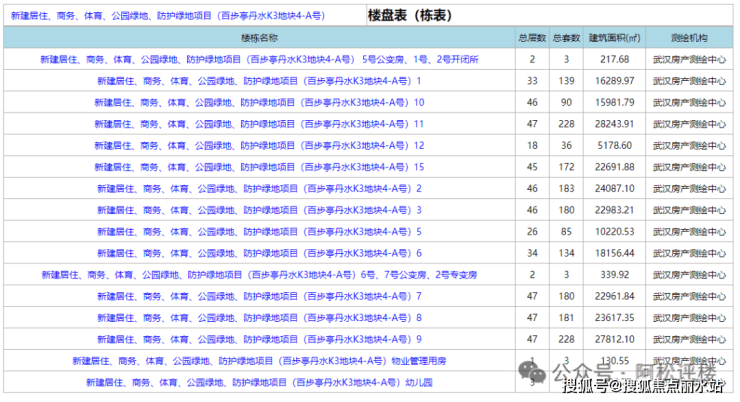Click the WeChat logo in the watermark

[x=536, y=369]
